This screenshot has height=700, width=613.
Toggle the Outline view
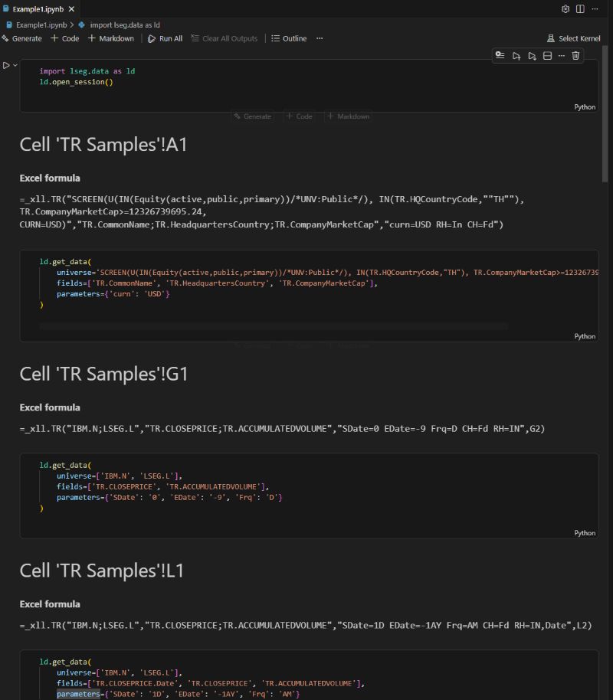pyautogui.click(x=289, y=38)
